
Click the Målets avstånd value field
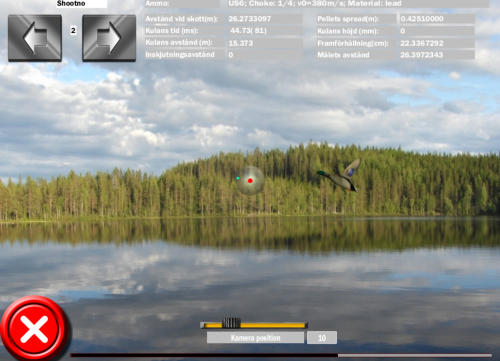coord(437,55)
